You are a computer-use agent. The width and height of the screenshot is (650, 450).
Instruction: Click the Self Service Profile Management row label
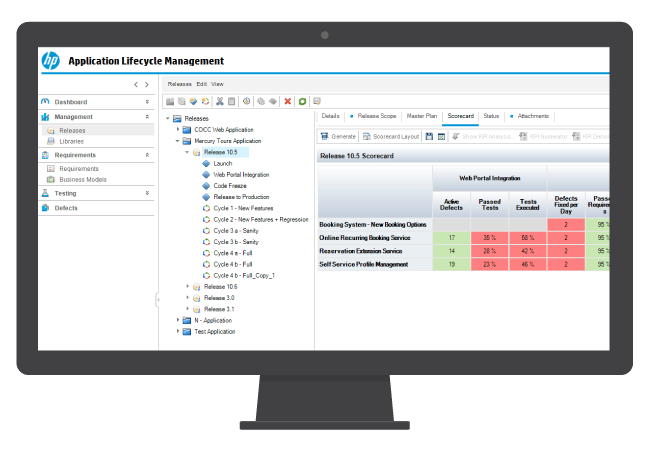[364, 264]
